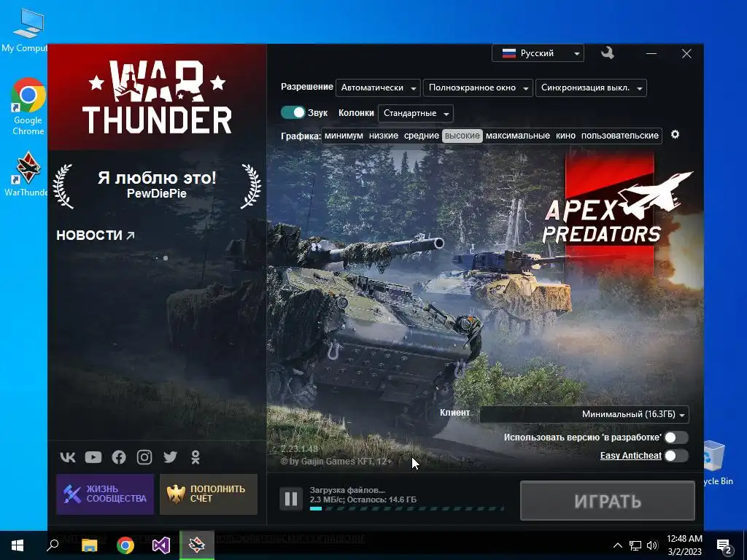Open the Стандартные speakers dropdown
This screenshot has height=560, width=747.
tap(416, 113)
